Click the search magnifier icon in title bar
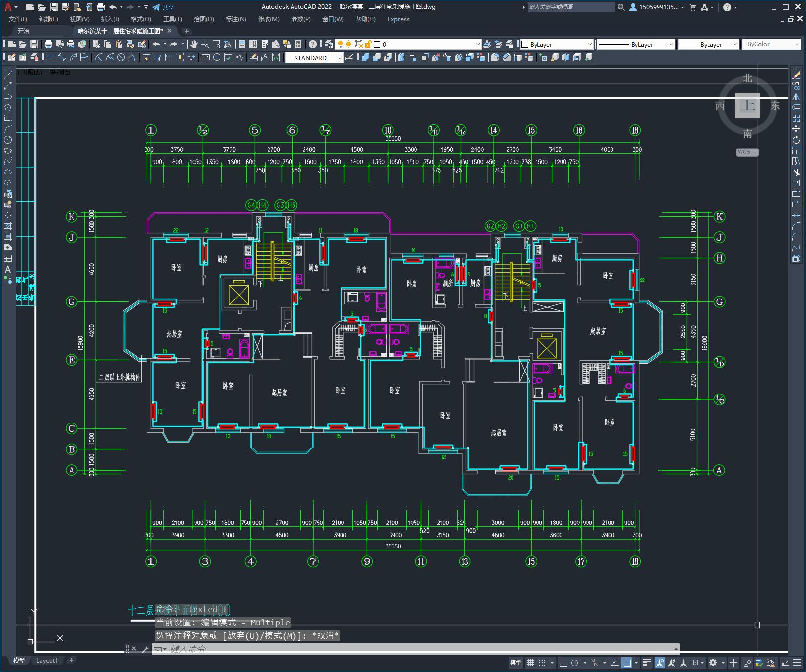 (x=621, y=7)
